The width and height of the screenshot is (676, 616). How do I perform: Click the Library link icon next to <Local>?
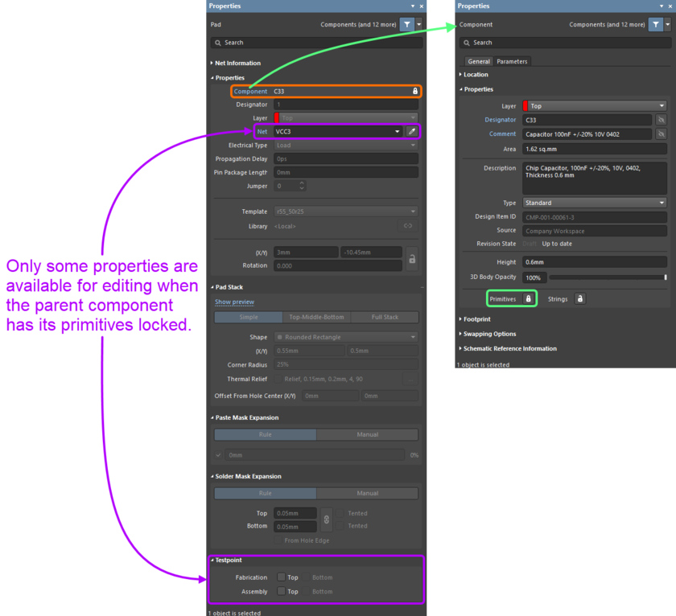409,226
